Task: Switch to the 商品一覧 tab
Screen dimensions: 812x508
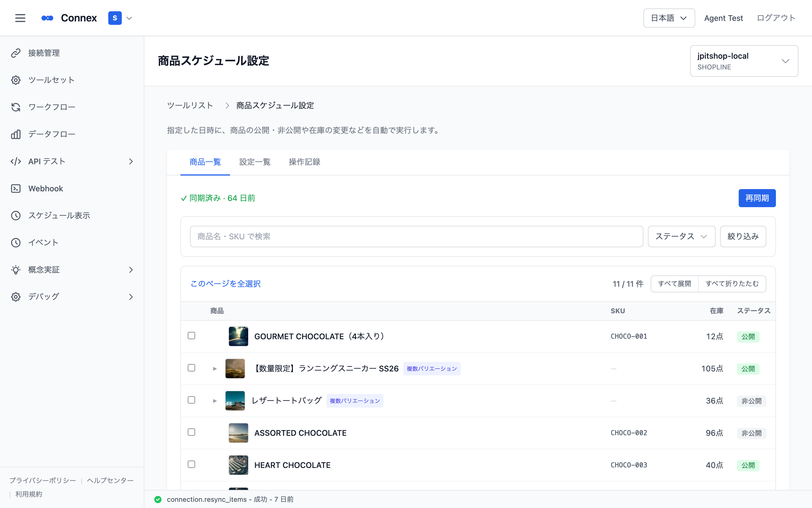Action: pos(205,162)
